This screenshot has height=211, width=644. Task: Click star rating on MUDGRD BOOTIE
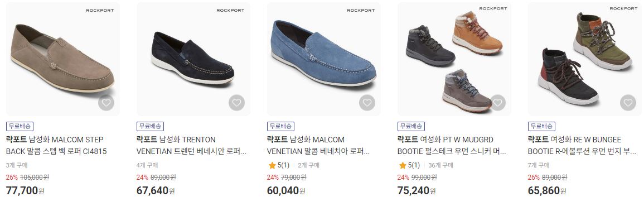click(x=409, y=165)
